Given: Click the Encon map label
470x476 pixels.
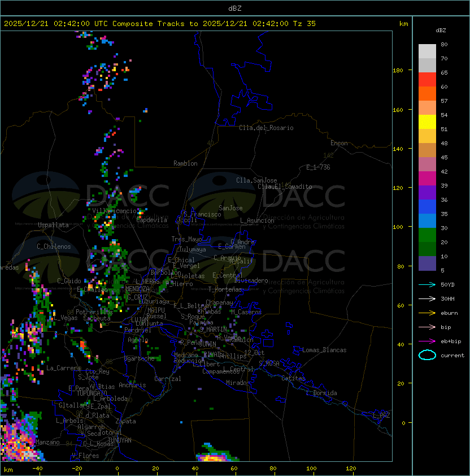Looking at the screenshot, I should tap(339, 143).
